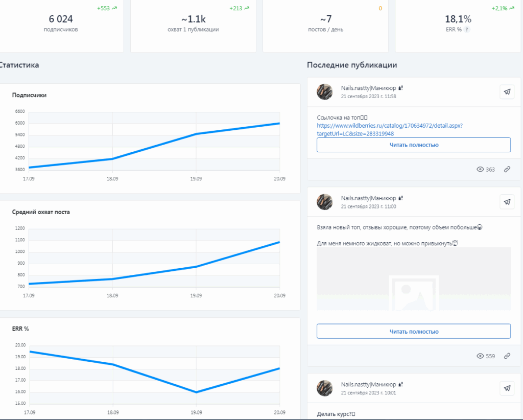This screenshot has height=420, width=523.
Task: Copy link icon beside 363 views
Action: [x=507, y=169]
